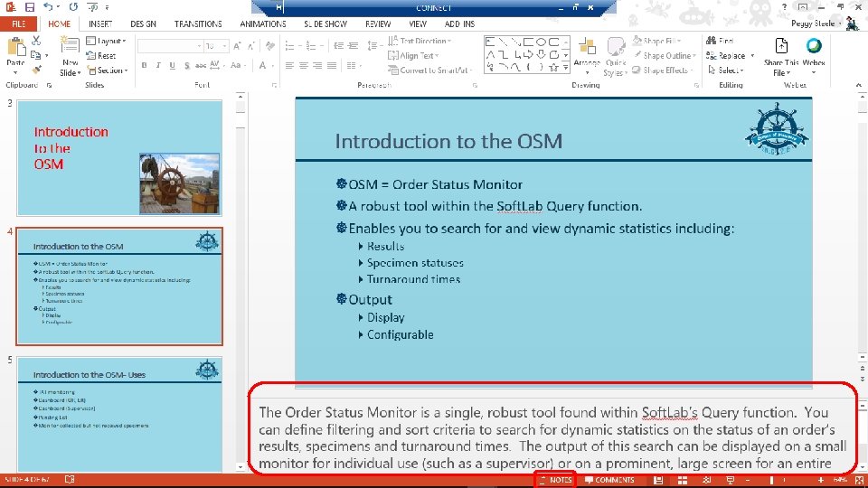Activate the Format Painter brush
The width and height of the screenshot is (868, 488).
click(x=36, y=70)
